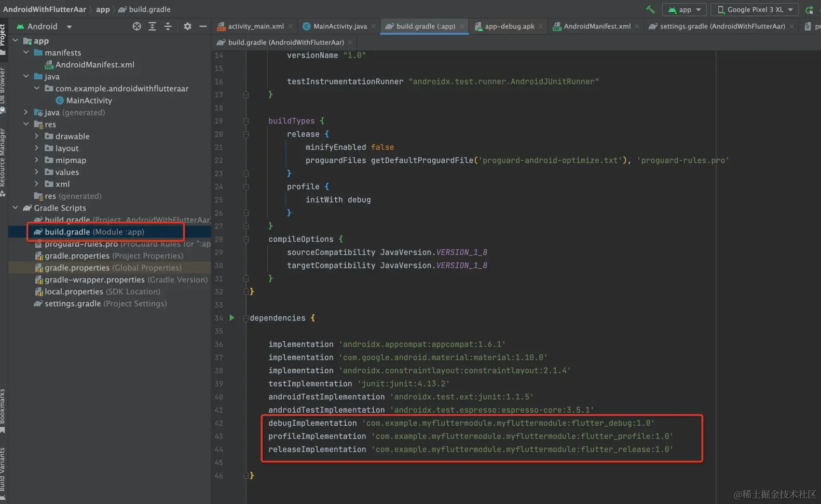Click line number 34 in the gutter
The width and height of the screenshot is (821, 504).
[218, 318]
